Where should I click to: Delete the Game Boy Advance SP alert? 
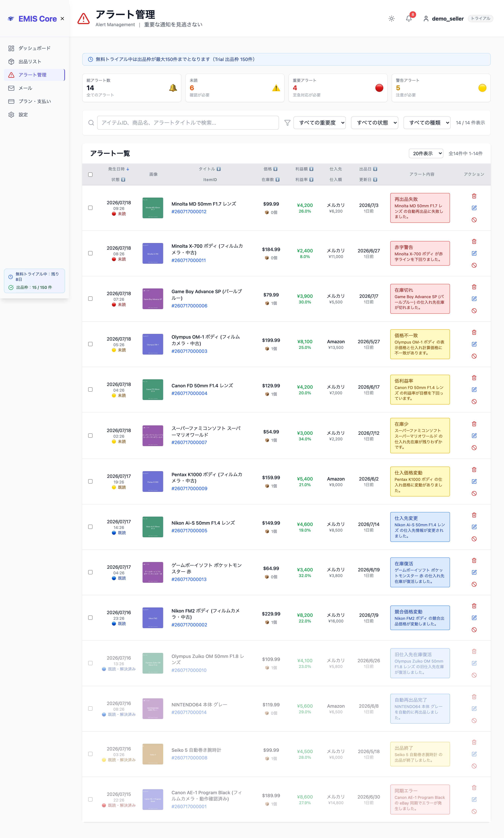click(x=474, y=287)
